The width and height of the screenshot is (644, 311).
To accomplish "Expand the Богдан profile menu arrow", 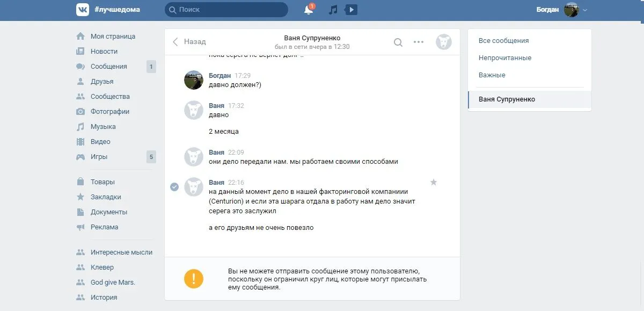I will tap(585, 10).
